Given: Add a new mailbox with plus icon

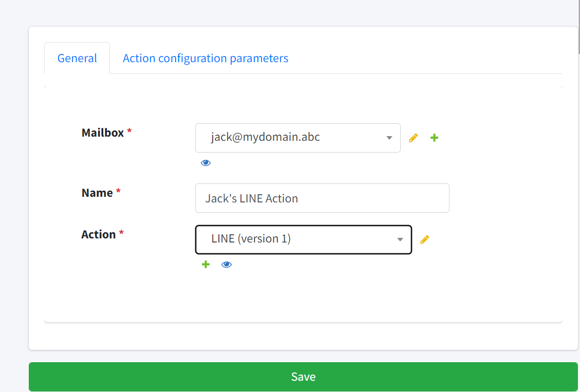Looking at the screenshot, I should 434,138.
